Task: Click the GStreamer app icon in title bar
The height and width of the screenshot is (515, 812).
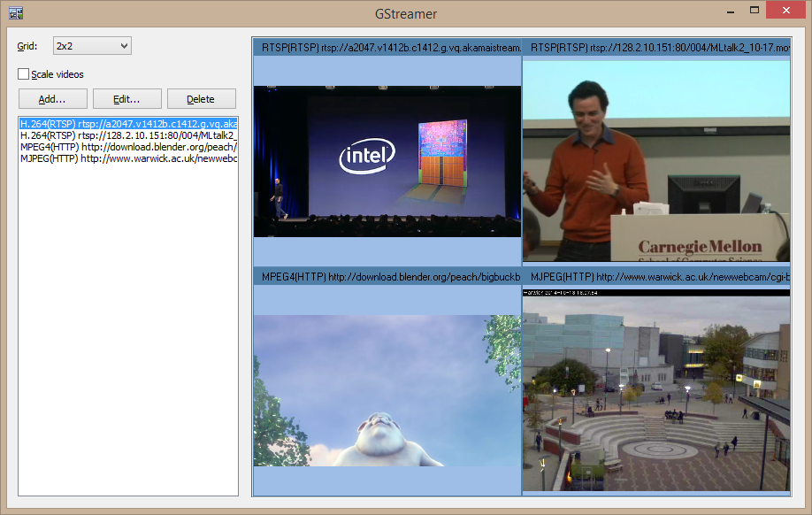Action: pyautogui.click(x=15, y=14)
